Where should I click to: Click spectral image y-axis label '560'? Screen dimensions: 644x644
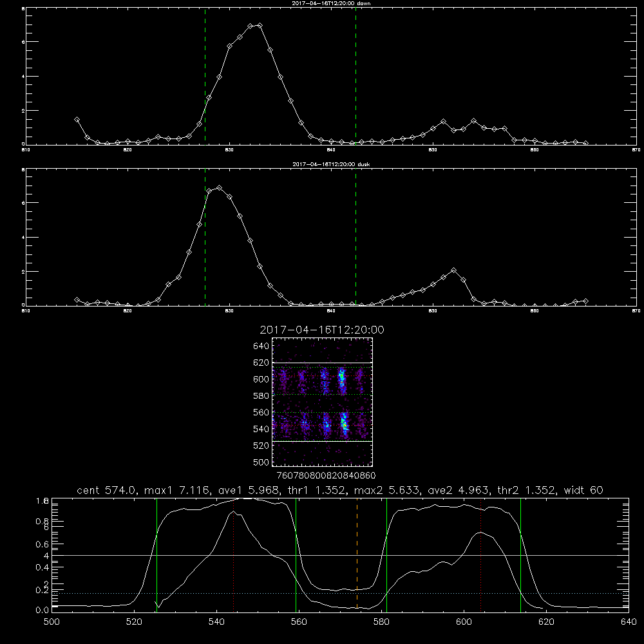(261, 412)
